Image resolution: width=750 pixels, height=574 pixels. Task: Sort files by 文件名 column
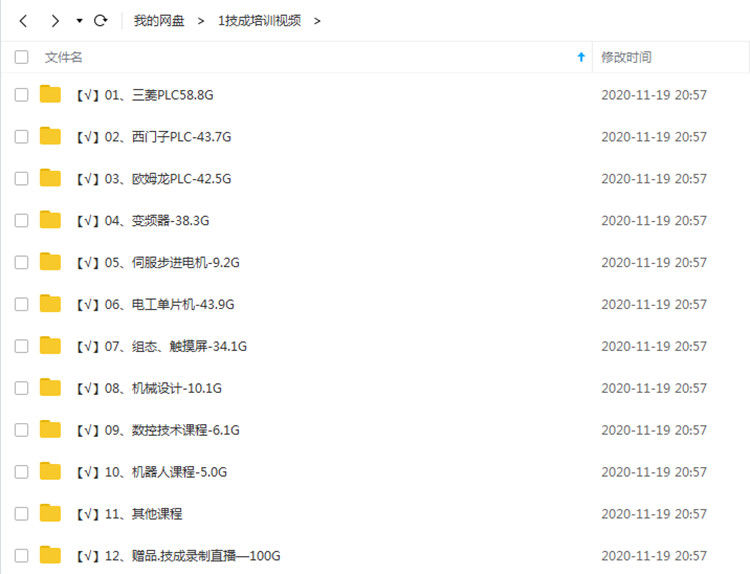(x=64, y=58)
